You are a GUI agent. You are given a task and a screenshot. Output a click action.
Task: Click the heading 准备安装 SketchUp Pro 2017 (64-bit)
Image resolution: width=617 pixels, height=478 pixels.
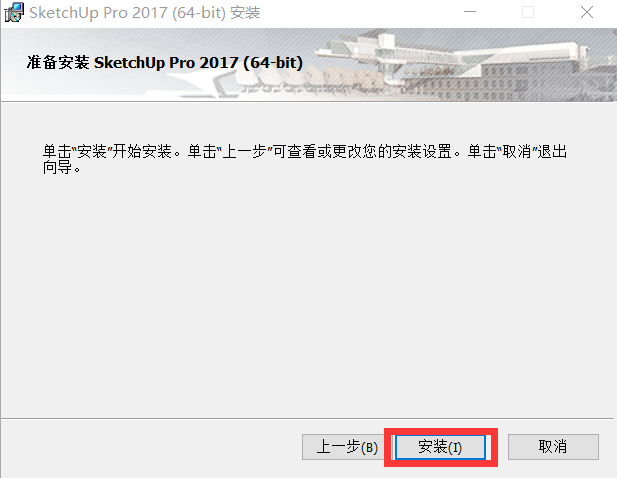(x=165, y=63)
